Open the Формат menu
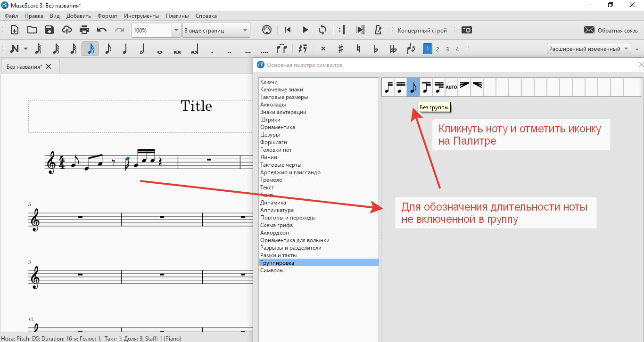This screenshot has width=644, height=342. tap(107, 16)
